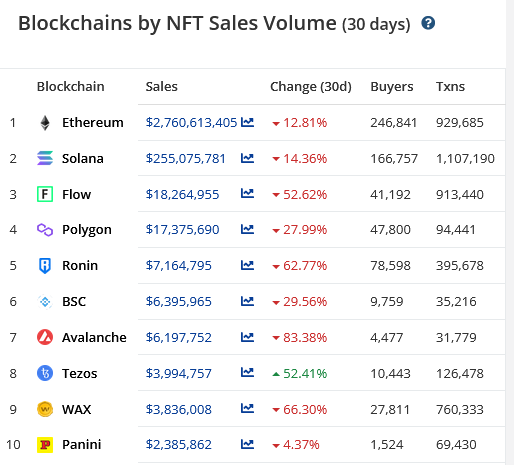Open Panini sales value $2,385,862
The height and width of the screenshot is (465, 514).
178,445
